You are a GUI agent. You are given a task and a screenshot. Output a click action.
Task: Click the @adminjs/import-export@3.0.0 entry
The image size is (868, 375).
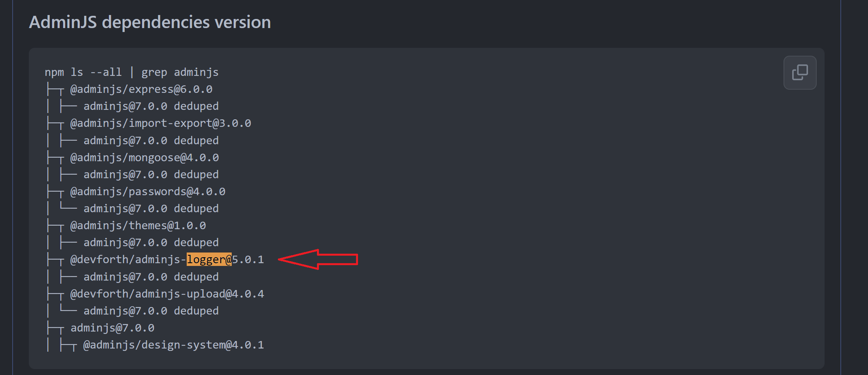tap(160, 122)
